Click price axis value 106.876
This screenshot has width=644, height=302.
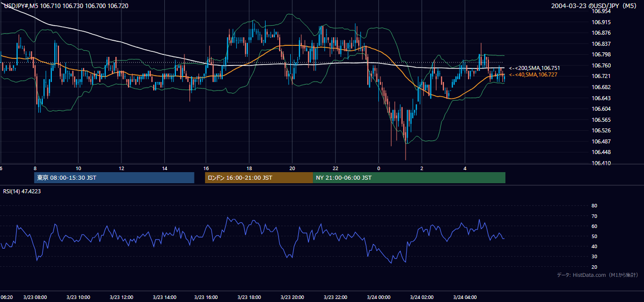601,33
